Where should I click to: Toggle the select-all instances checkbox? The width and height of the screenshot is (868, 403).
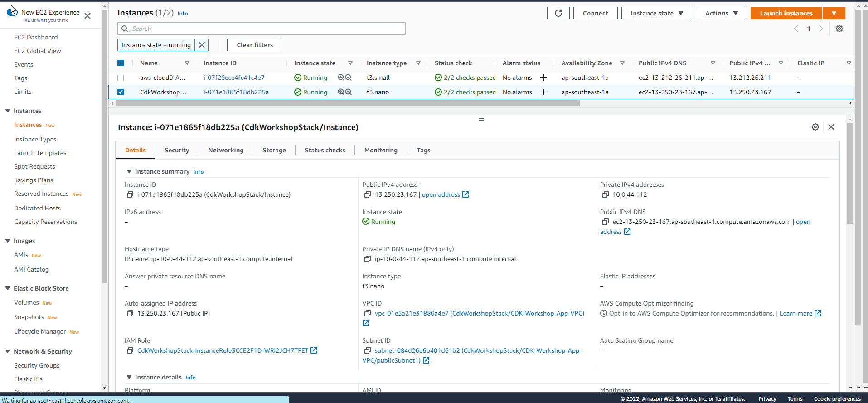click(x=121, y=63)
